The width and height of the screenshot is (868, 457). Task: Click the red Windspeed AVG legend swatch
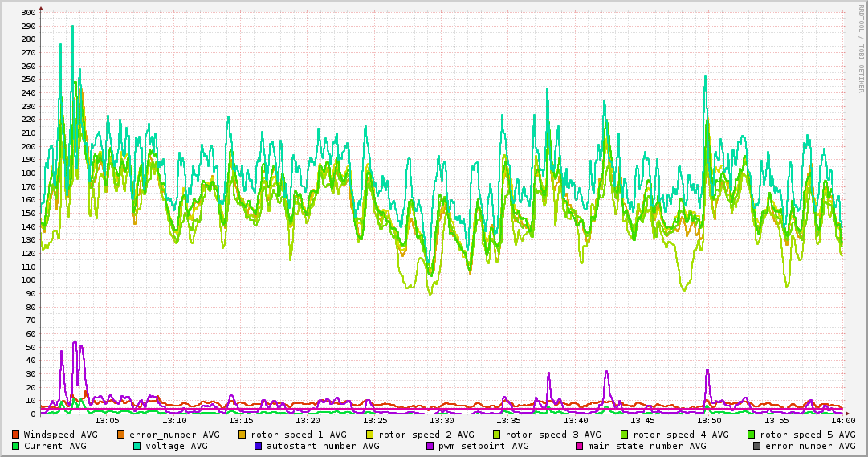[16, 435]
